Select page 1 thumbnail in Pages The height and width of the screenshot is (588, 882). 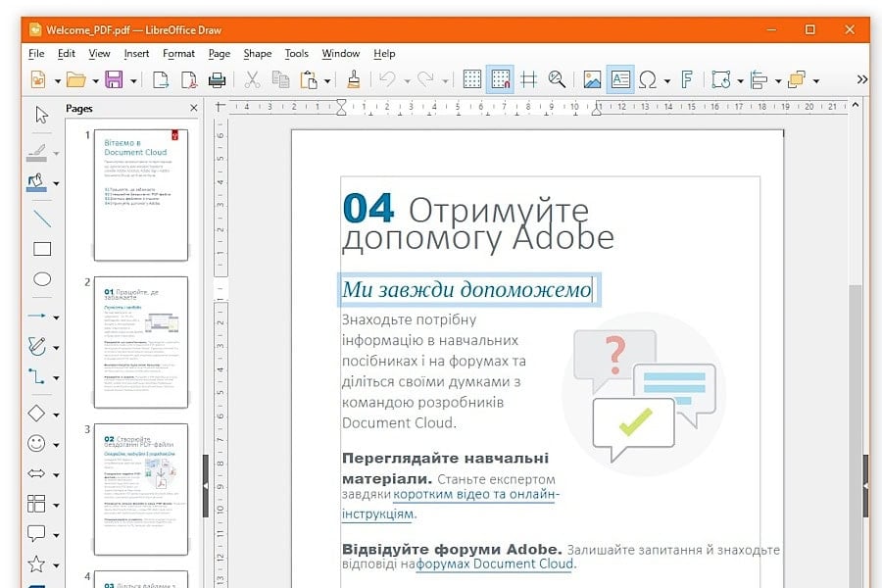click(x=140, y=195)
